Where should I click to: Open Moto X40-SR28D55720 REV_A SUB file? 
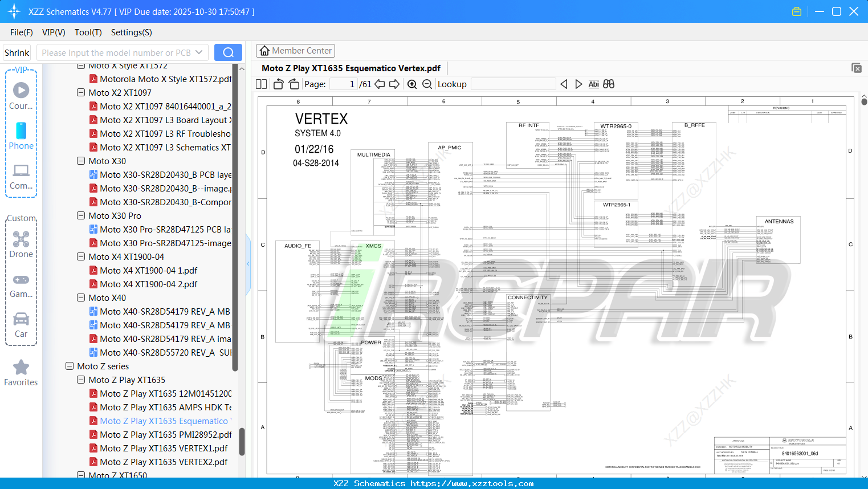[166, 353]
